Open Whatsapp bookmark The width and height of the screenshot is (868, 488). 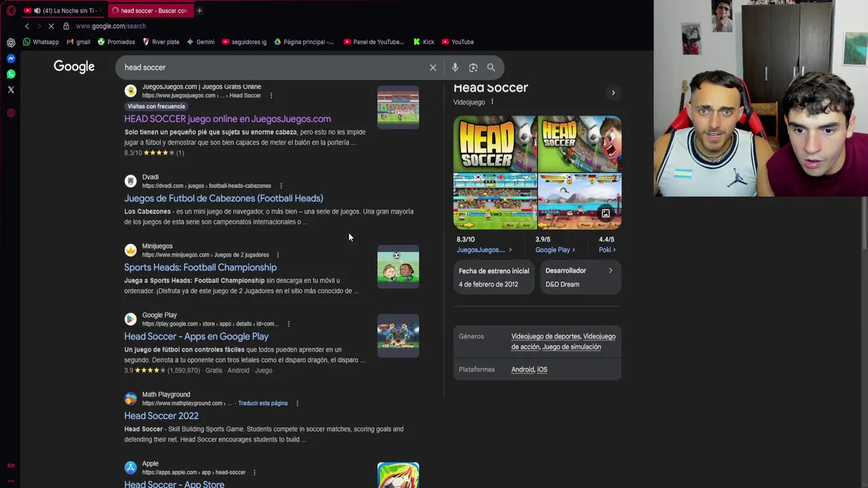tap(41, 42)
